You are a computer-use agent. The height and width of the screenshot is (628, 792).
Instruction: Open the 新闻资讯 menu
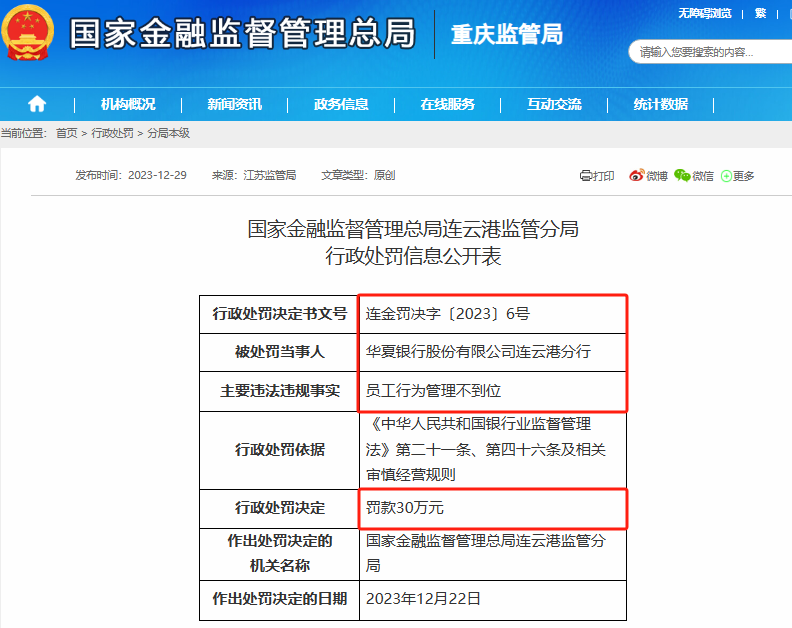click(234, 105)
